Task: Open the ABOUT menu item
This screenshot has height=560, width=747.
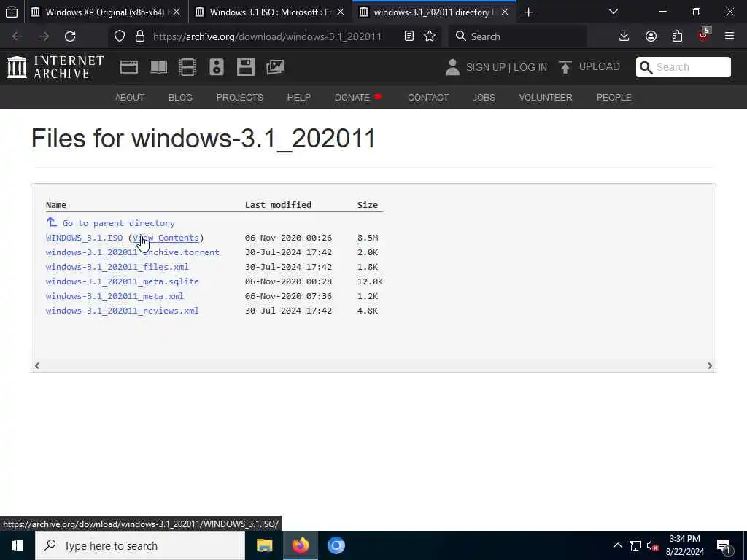Action: 130,97
